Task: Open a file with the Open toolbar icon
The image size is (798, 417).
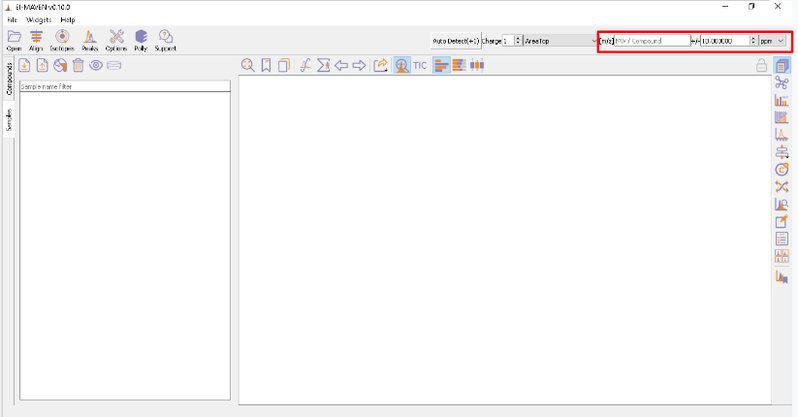Action: 14,41
